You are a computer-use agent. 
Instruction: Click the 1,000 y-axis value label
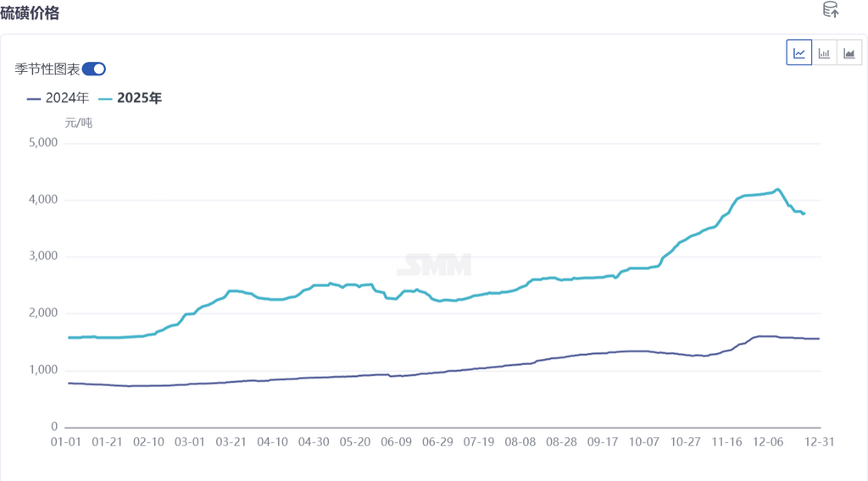click(42, 370)
